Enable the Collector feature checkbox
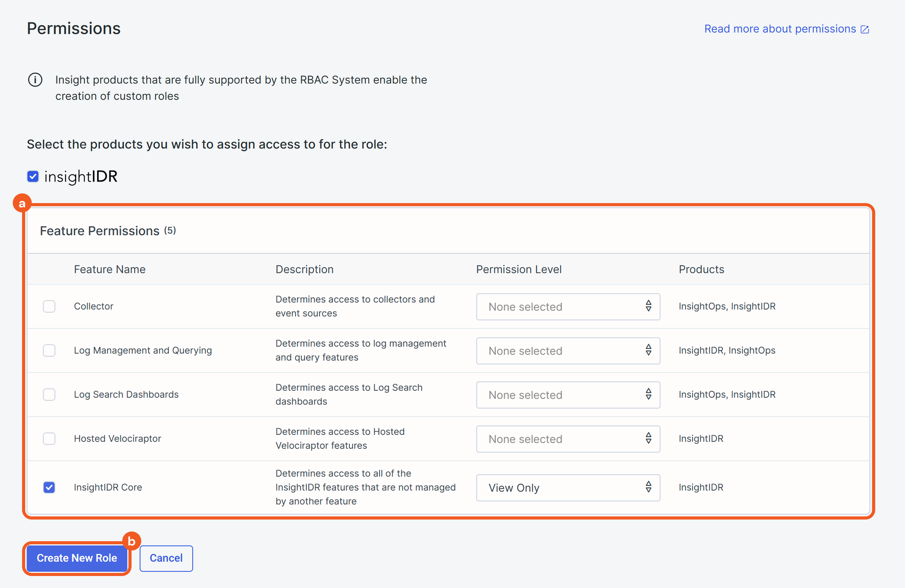 (49, 306)
